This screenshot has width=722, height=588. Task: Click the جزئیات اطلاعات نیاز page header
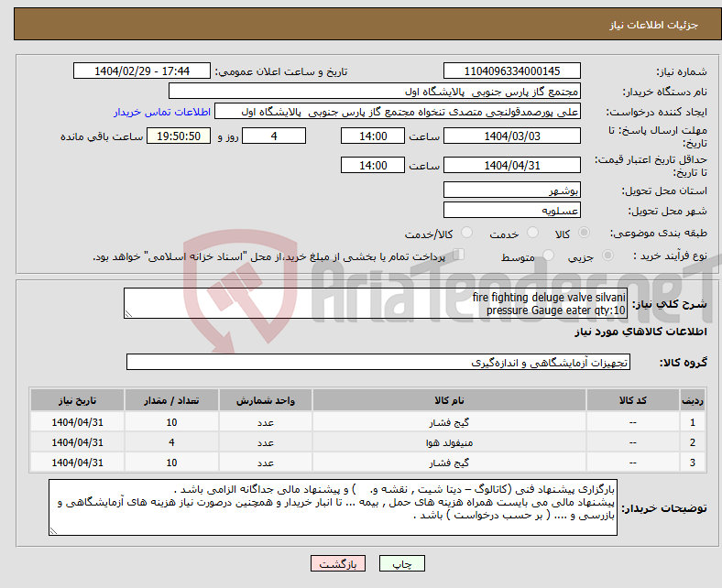pos(653,25)
